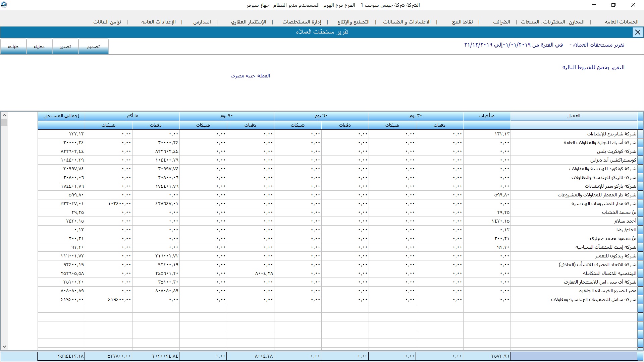This screenshot has height=362, width=644.
Task: Select customer م/ محمد الخشاب
Action: click(574, 212)
